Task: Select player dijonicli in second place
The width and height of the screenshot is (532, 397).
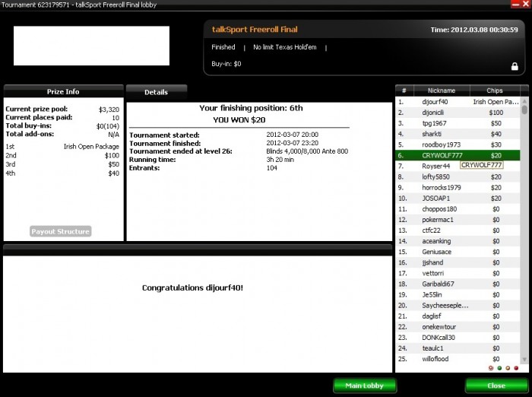Action: [x=458, y=113]
